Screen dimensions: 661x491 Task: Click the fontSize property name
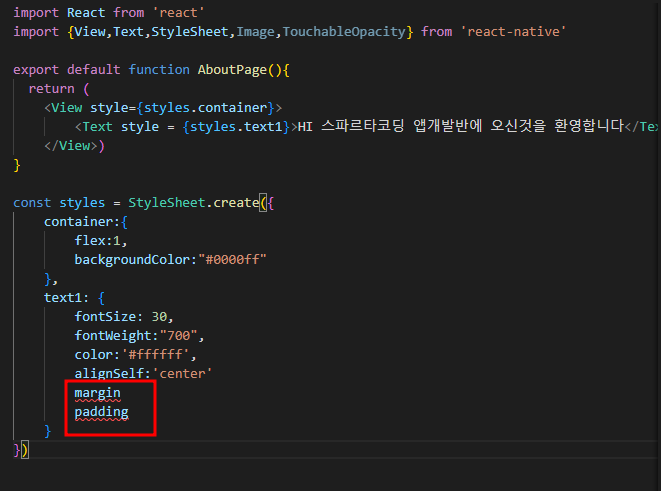click(x=105, y=317)
